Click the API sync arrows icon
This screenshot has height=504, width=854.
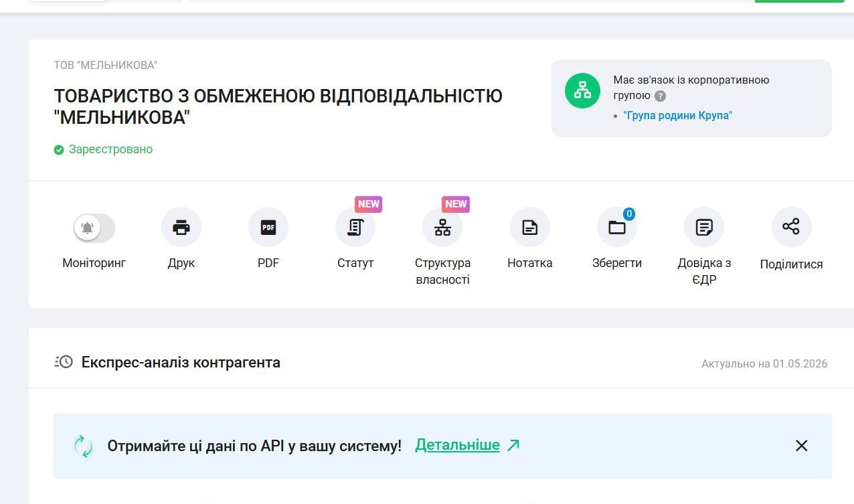[x=84, y=446]
